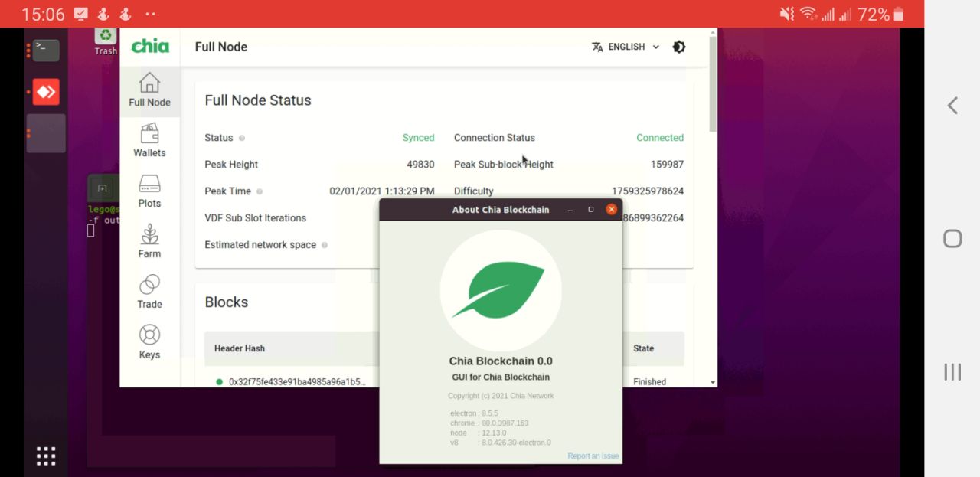Screen dimensions: 980x477
Task: Tap the Android home button
Action: (952, 239)
